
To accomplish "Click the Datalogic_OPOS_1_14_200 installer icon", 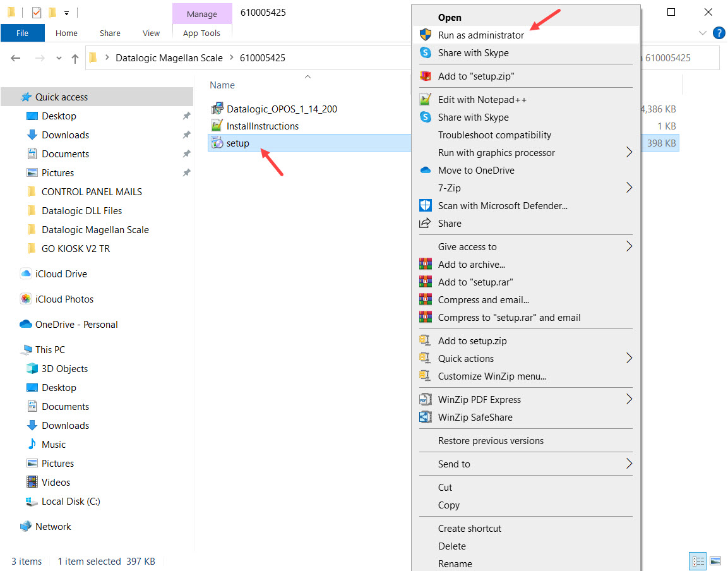I will click(217, 109).
